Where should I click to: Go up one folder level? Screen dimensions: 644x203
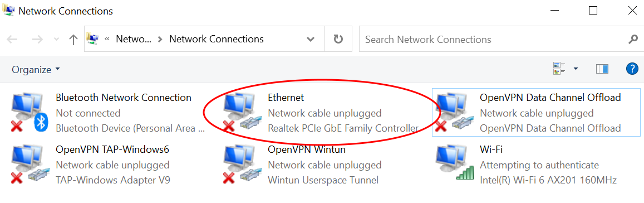pyautogui.click(x=73, y=40)
